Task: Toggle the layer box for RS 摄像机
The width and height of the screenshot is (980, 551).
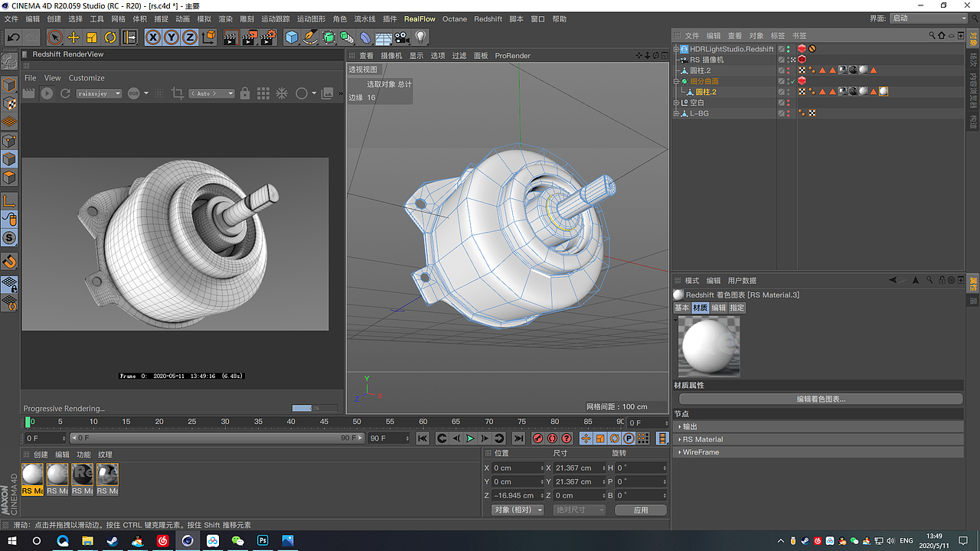Action: (x=782, y=60)
